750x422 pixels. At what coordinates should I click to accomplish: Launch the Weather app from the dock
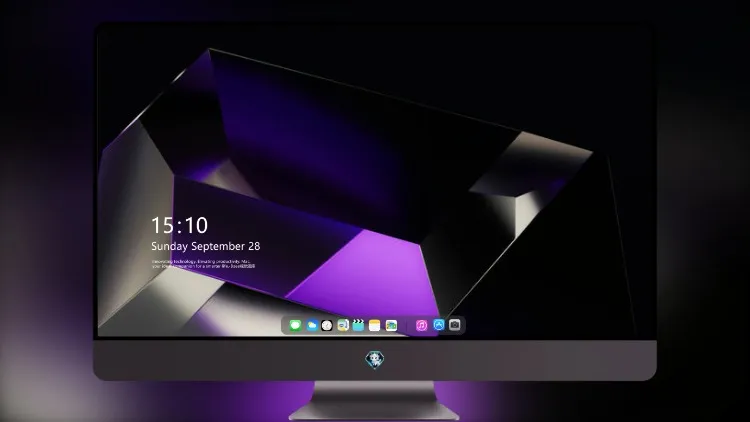point(312,325)
